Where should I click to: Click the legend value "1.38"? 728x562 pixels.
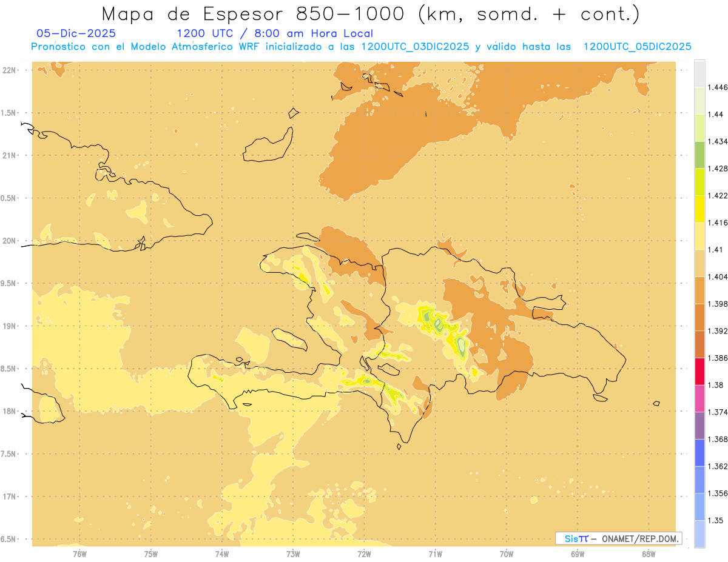point(716,385)
